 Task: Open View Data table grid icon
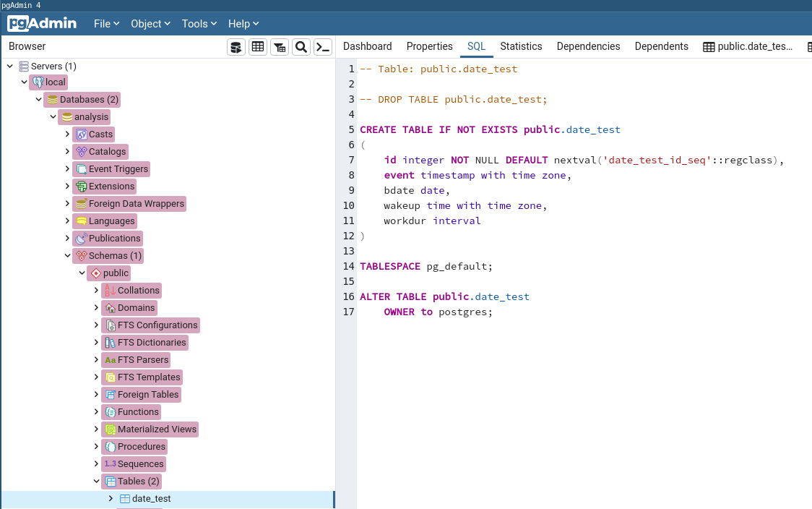tap(258, 48)
